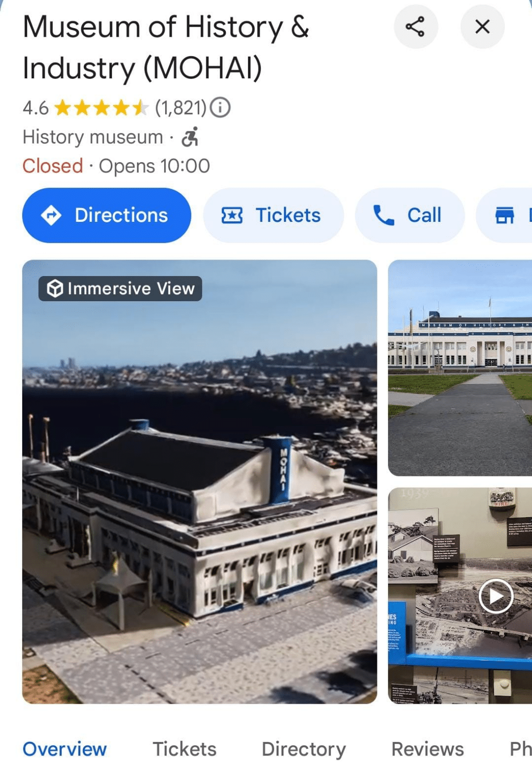Tap the storefront icon on the right edge
Viewport: 532px width, 771px height.
pyautogui.click(x=505, y=215)
